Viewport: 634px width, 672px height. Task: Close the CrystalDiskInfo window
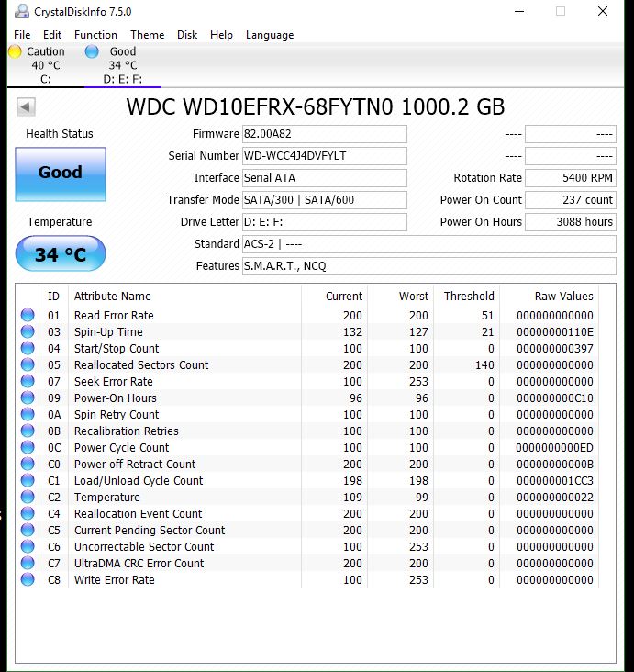pyautogui.click(x=603, y=11)
